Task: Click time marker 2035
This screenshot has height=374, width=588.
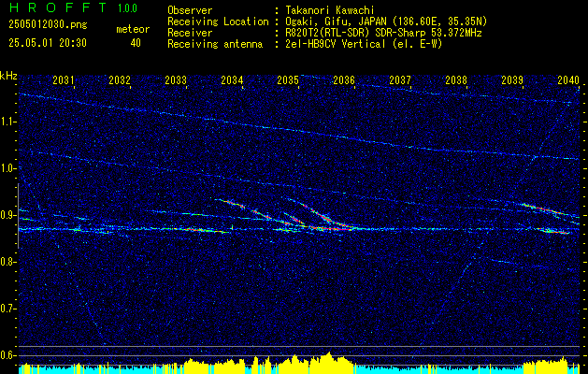Action: (288, 79)
